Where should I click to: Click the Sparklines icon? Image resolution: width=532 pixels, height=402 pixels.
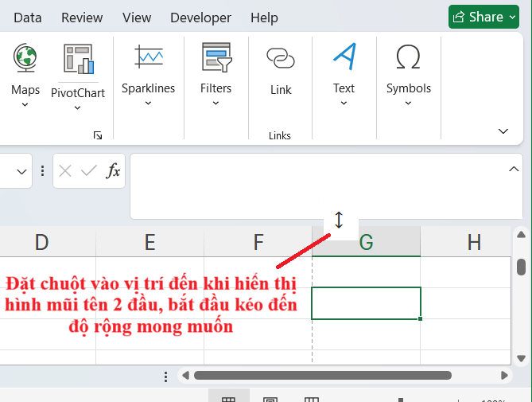[x=148, y=57]
